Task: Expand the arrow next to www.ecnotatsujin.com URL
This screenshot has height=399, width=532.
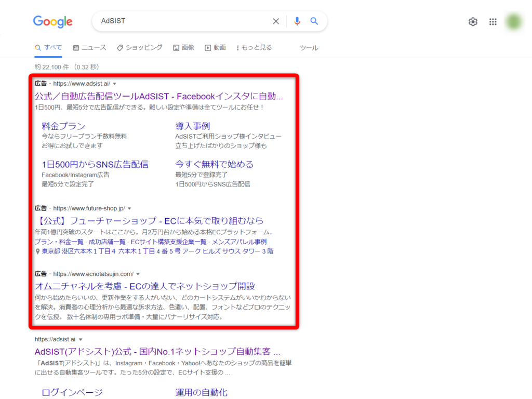Action: (x=138, y=274)
